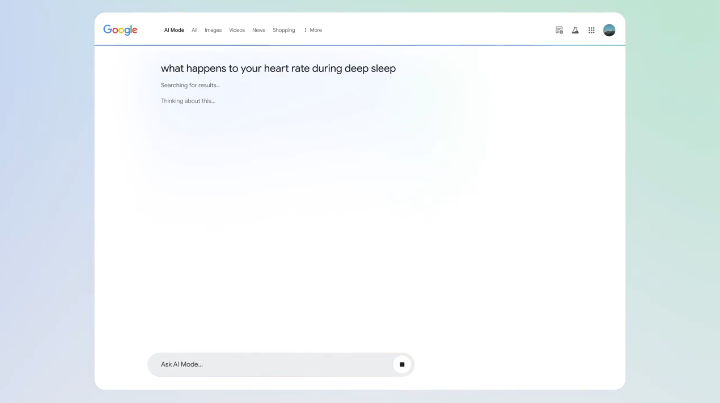
Task: Click the three-dot icon beside More
Action: [x=306, y=30]
